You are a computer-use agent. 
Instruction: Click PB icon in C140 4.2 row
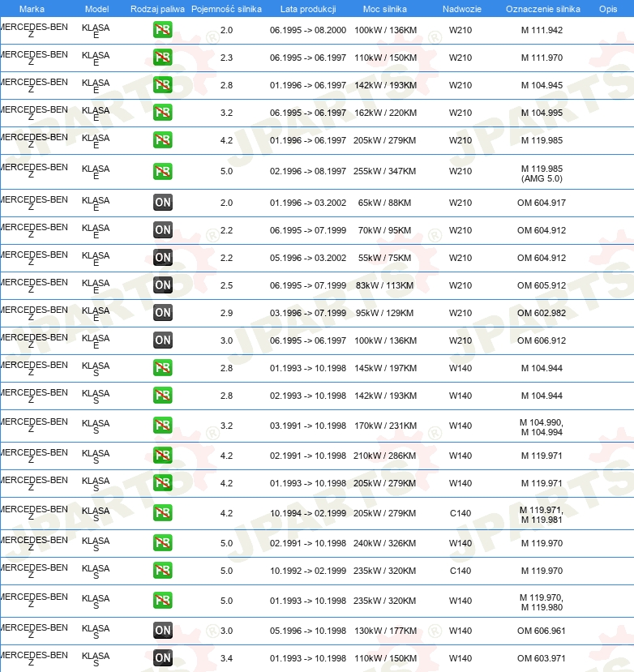pyautogui.click(x=162, y=513)
